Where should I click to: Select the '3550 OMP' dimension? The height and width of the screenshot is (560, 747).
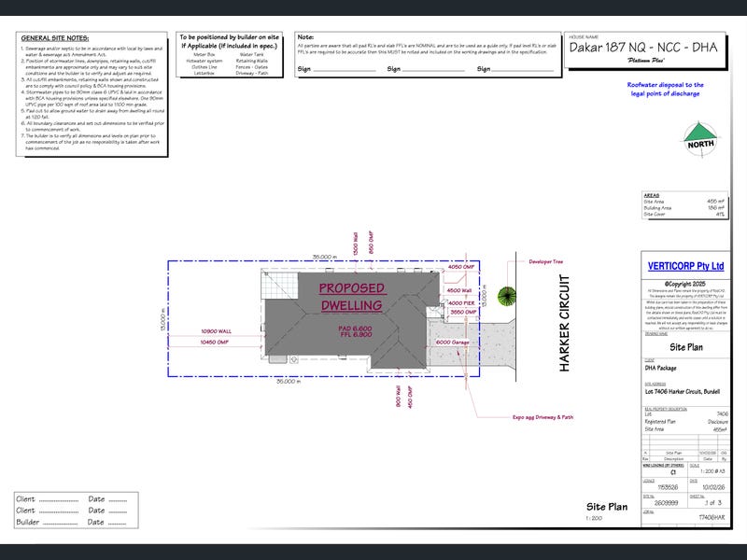tap(463, 313)
